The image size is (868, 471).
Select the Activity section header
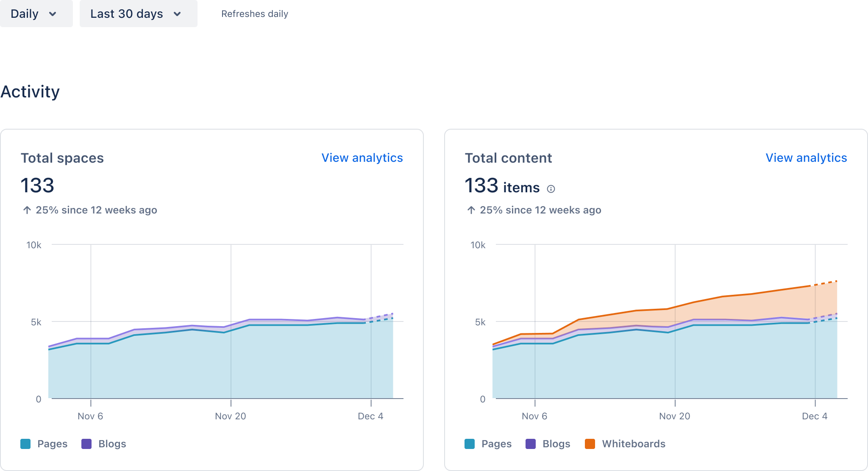[30, 91]
